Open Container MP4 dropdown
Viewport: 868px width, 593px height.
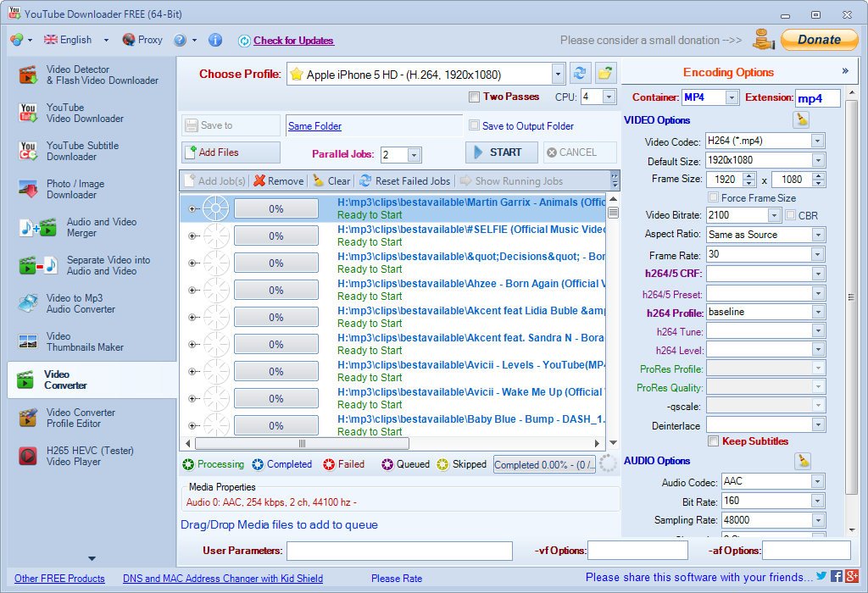pyautogui.click(x=732, y=97)
